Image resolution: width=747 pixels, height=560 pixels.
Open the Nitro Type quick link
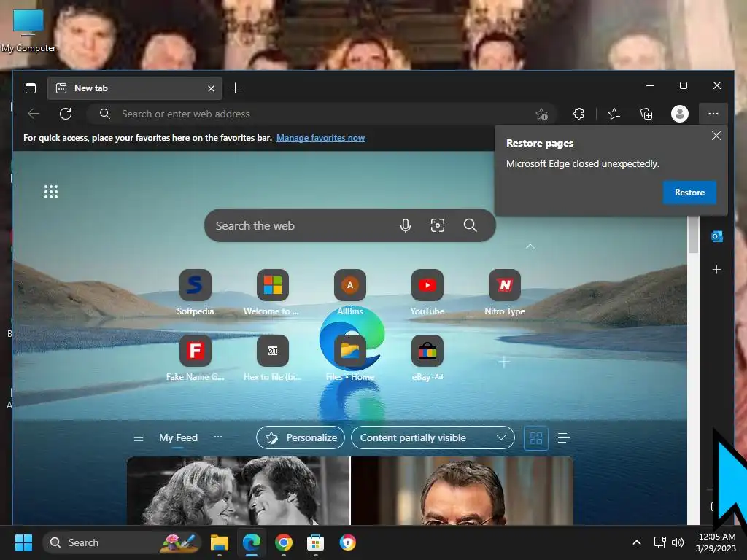505,293
